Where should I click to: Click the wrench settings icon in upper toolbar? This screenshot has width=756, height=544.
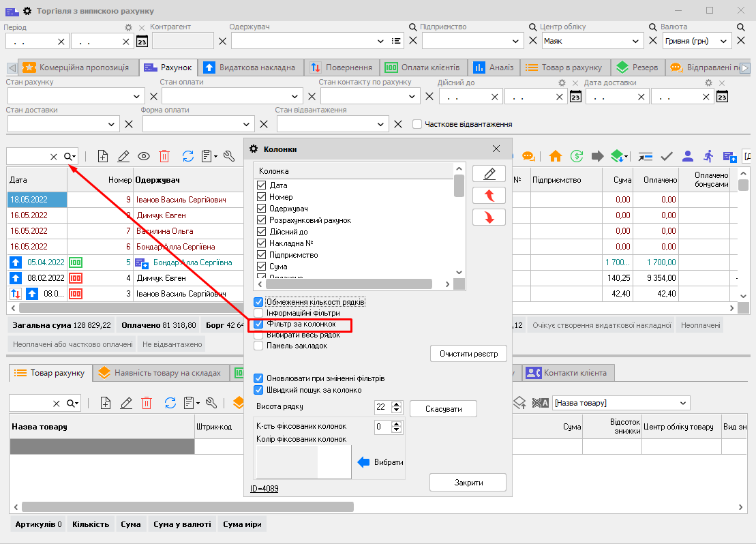pyautogui.click(x=229, y=156)
